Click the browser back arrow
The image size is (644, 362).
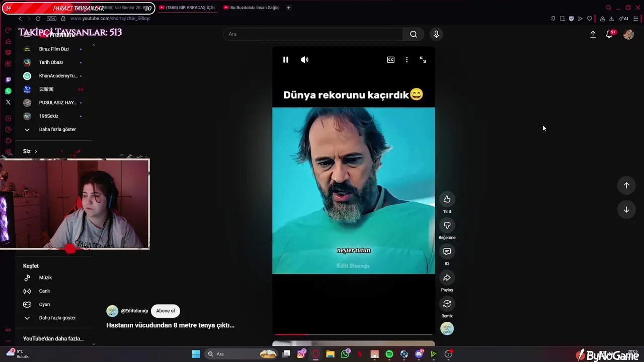coord(20,19)
